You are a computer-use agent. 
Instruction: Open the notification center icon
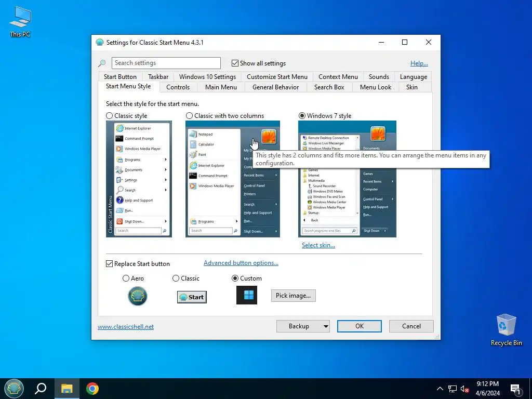click(515, 389)
